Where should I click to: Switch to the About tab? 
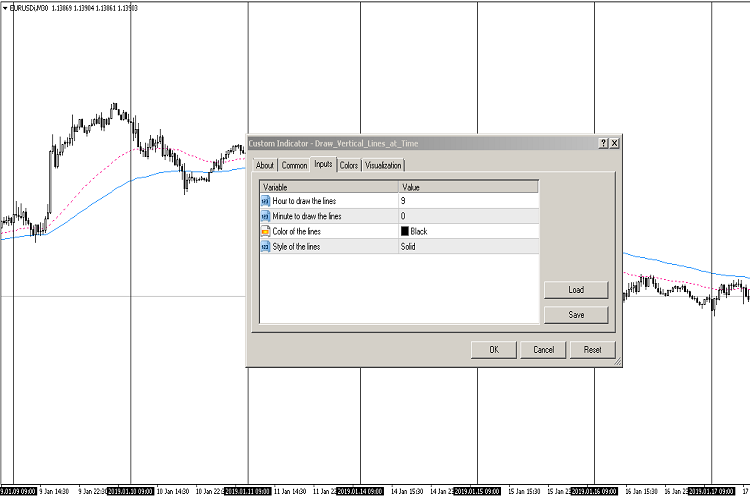pos(264,166)
